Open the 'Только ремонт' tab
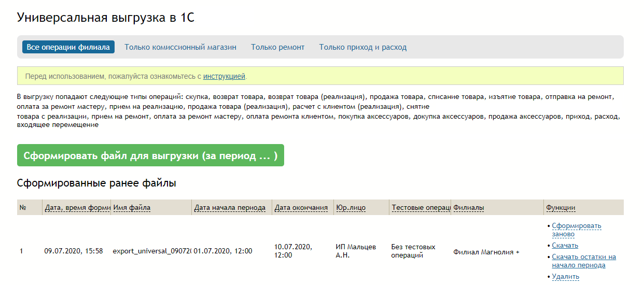 (x=278, y=47)
